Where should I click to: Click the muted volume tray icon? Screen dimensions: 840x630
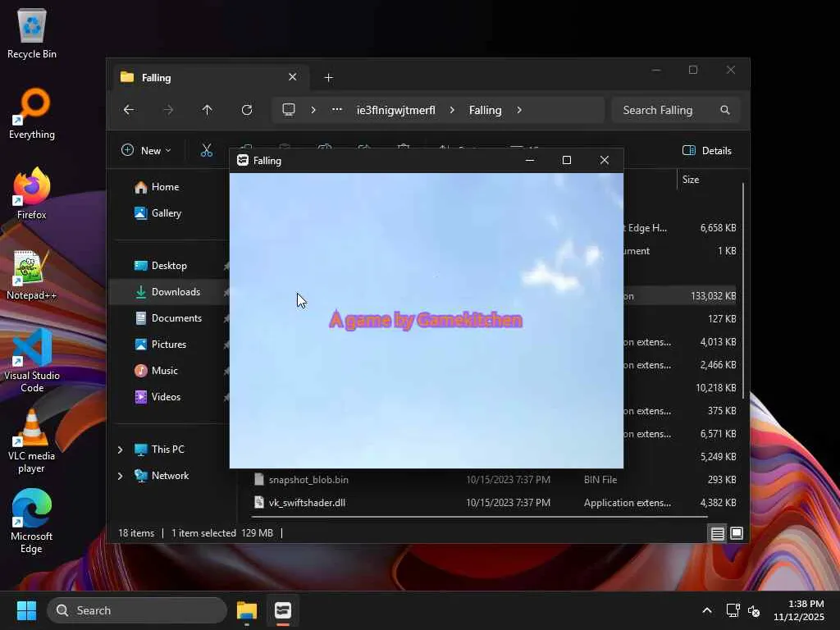754,610
